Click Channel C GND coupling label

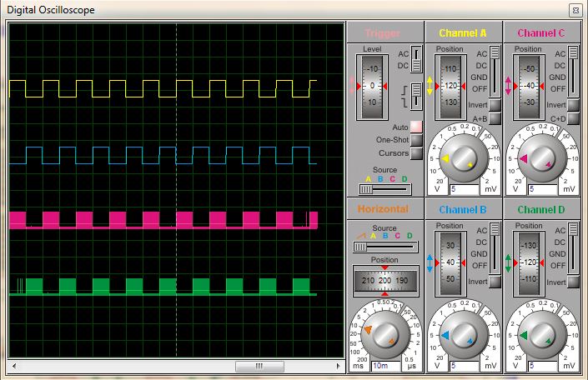coord(557,77)
